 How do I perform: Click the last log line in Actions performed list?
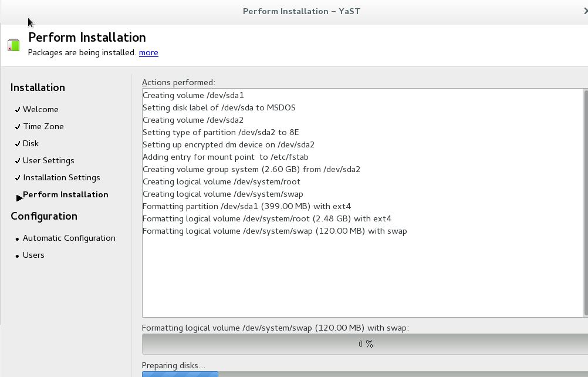coord(275,231)
